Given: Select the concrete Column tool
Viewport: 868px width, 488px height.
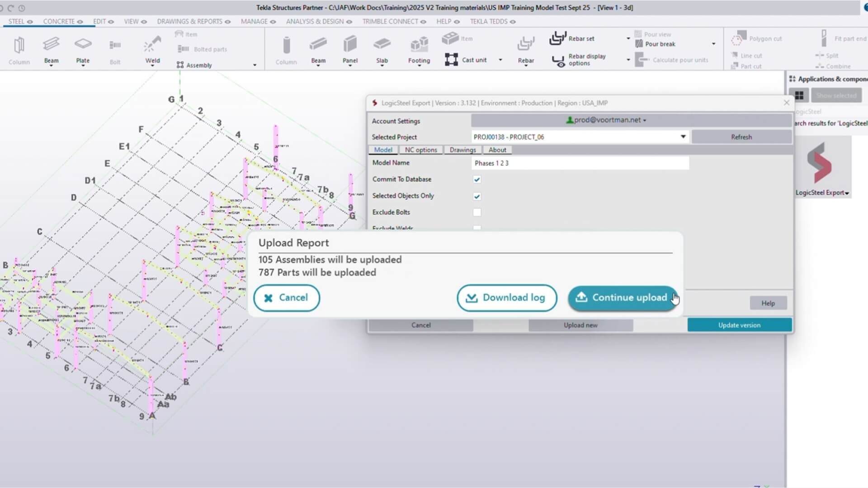Looking at the screenshot, I should point(286,50).
